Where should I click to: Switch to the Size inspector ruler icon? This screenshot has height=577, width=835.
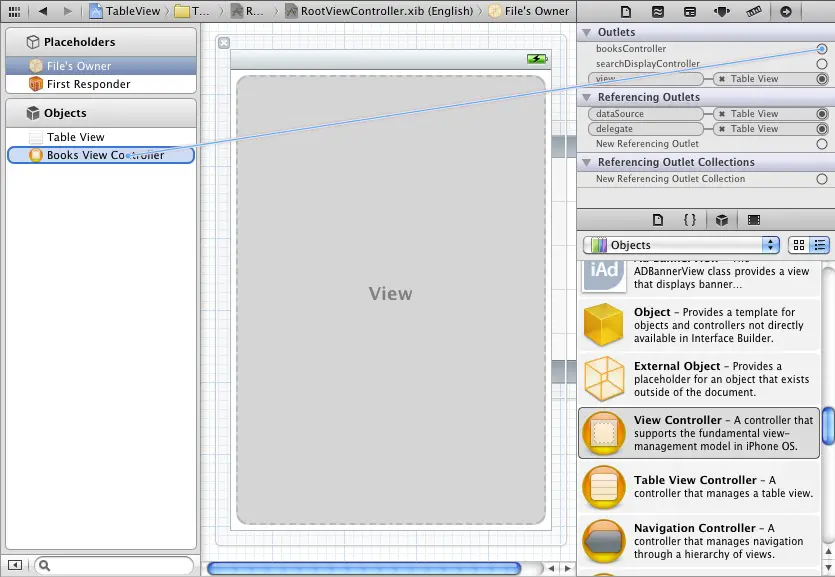[754, 11]
